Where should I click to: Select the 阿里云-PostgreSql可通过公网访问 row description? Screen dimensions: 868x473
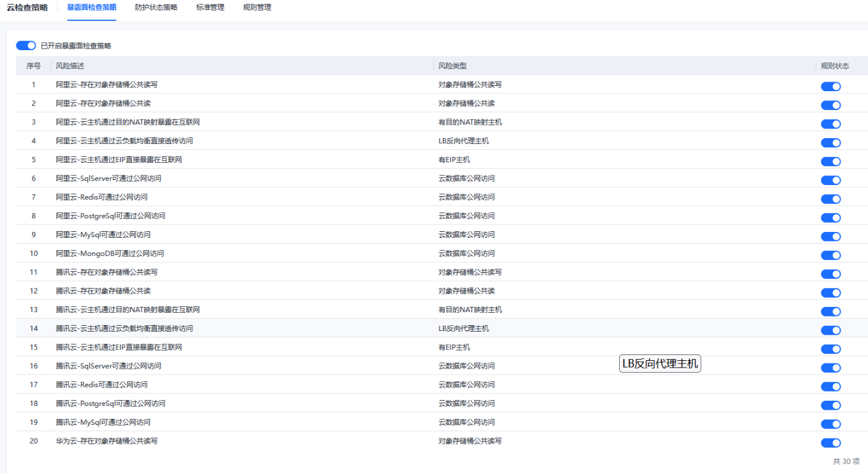click(x=111, y=216)
